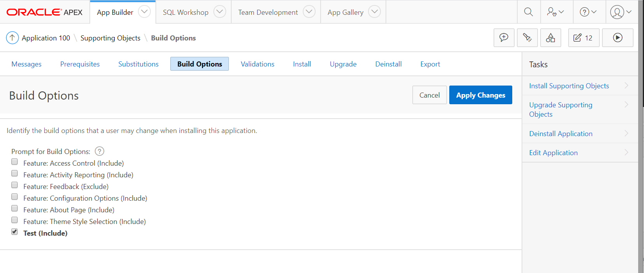The image size is (644, 273).
Task: Open the help question mark menu
Action: tap(588, 12)
